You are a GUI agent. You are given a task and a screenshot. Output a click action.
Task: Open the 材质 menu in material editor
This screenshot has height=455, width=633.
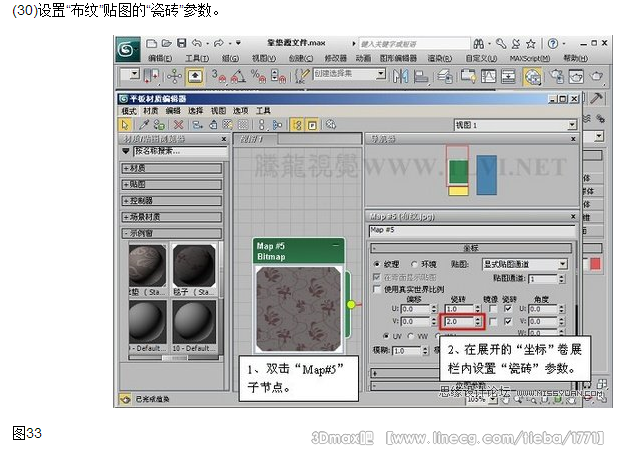pos(150,111)
